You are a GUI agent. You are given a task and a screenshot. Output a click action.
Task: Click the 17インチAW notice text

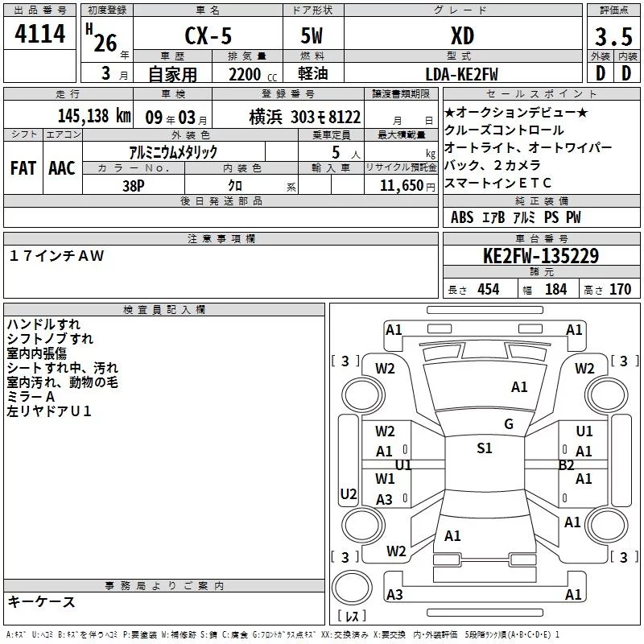coord(56,255)
